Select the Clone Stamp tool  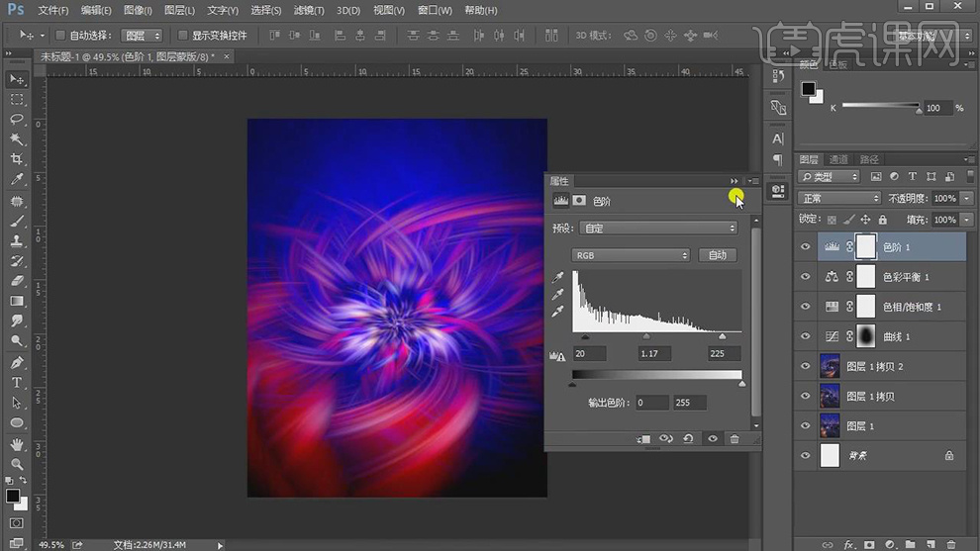pyautogui.click(x=17, y=240)
